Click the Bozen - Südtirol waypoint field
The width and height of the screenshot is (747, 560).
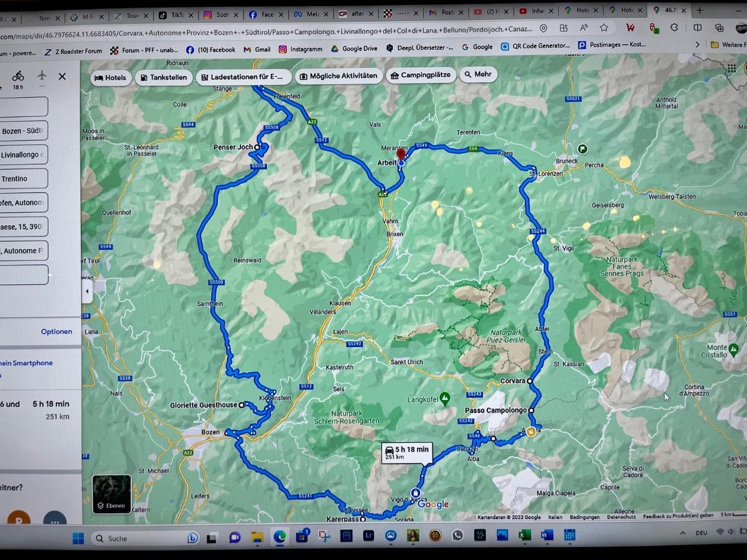pos(24,131)
